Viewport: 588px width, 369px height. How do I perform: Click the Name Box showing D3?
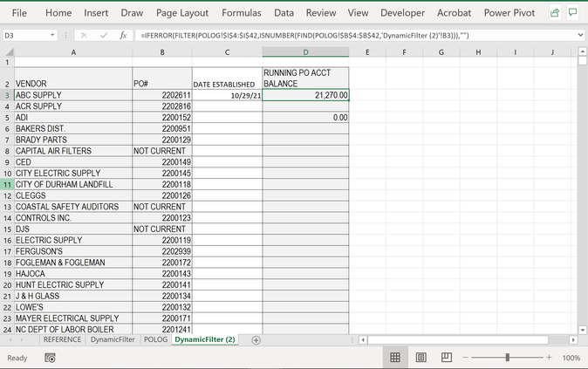25,35
